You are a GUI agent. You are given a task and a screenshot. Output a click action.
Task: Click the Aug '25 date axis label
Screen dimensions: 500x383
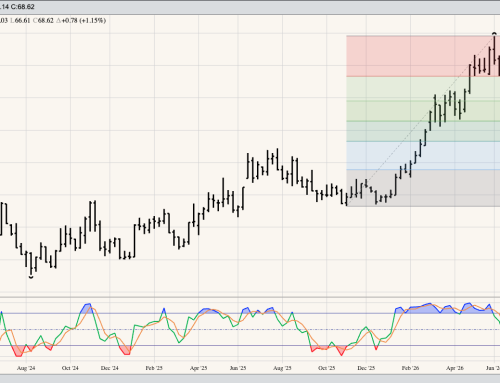point(282,368)
